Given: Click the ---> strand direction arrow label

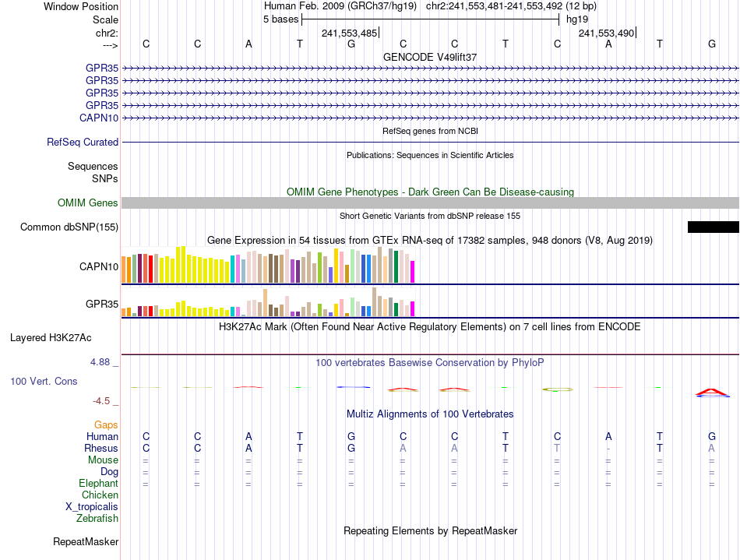Looking at the screenshot, I should [110, 46].
